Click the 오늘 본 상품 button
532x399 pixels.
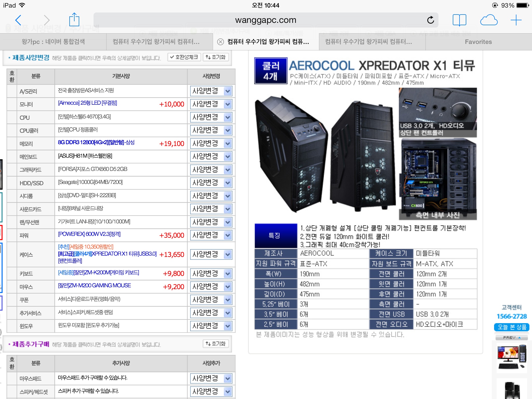(511, 327)
